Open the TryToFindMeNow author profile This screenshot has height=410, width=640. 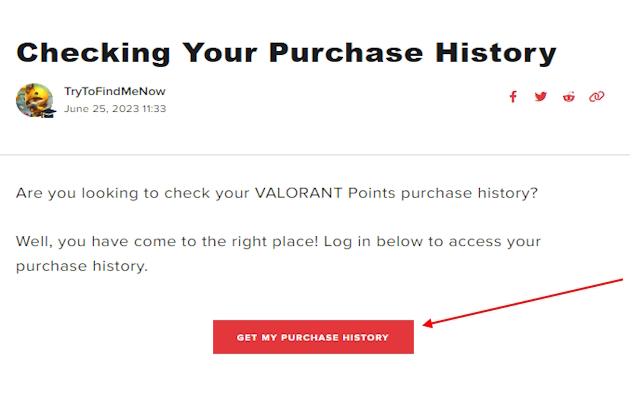click(114, 92)
